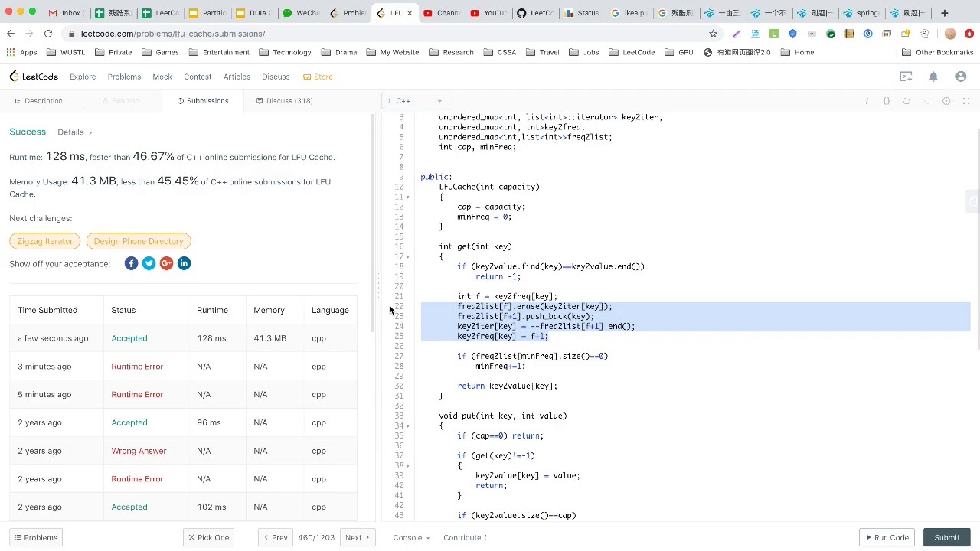
Task: Click the editor info 'i' icon
Action: click(x=867, y=101)
